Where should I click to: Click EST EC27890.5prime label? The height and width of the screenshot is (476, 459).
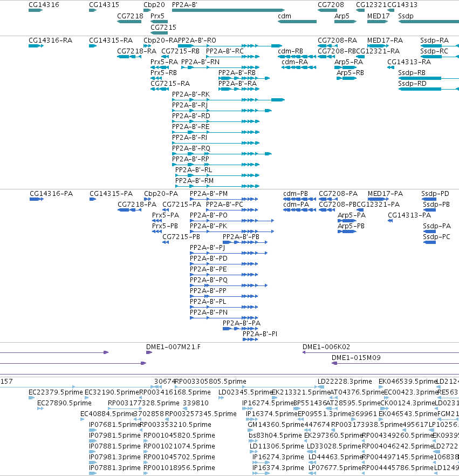point(64,403)
